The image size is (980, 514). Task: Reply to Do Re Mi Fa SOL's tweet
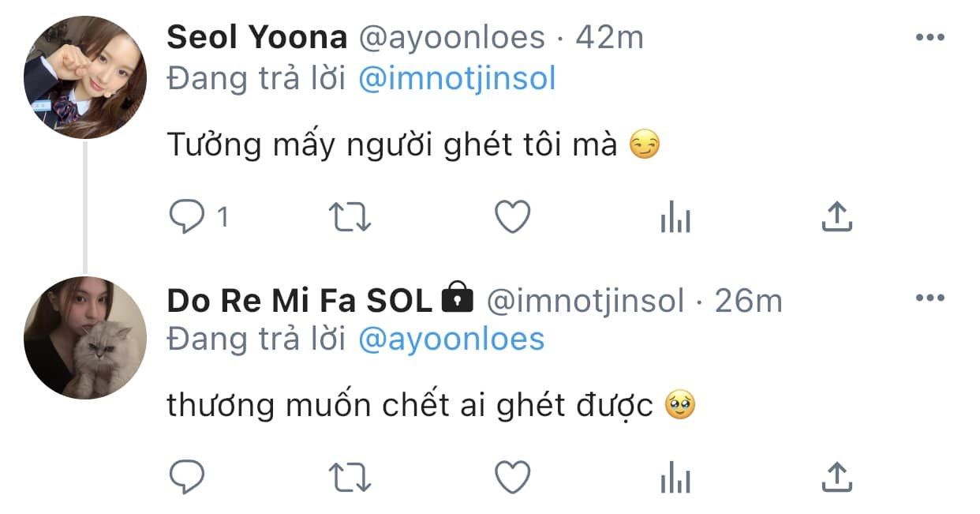(187, 477)
